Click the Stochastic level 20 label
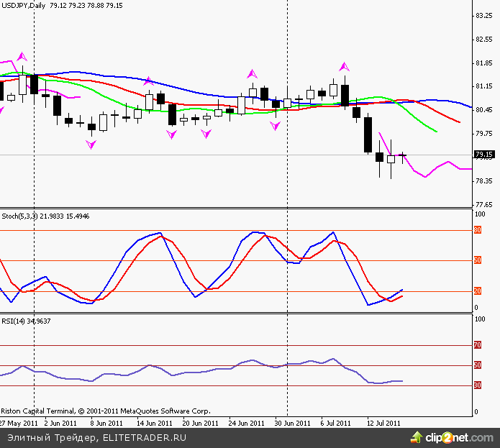The width and height of the screenshot is (500, 448). click(477, 291)
